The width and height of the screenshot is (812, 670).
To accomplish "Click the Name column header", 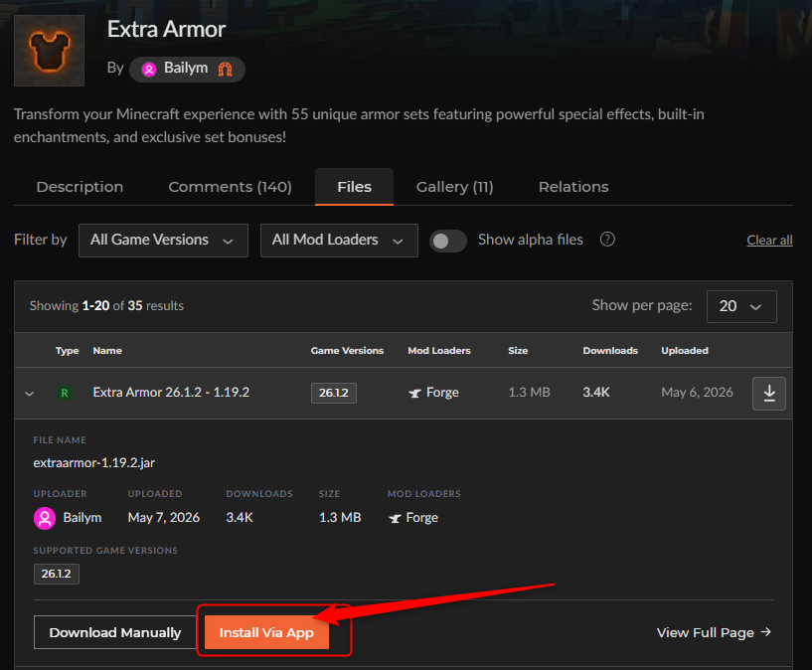I will click(x=107, y=351).
